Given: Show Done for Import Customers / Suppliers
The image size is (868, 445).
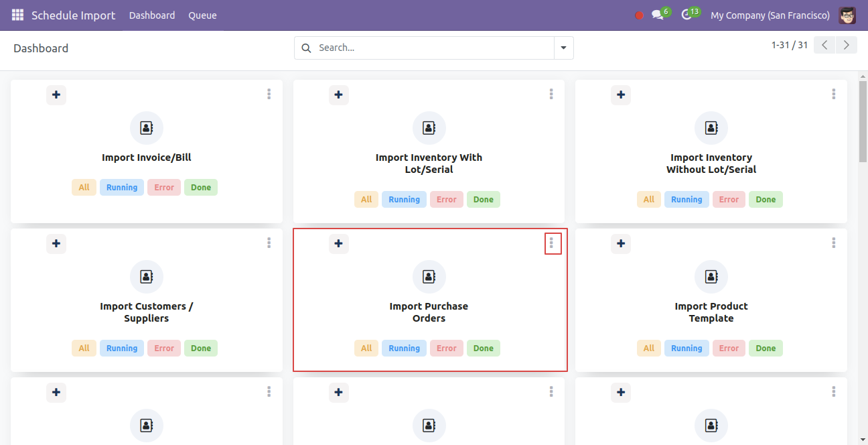Looking at the screenshot, I should click(x=201, y=348).
